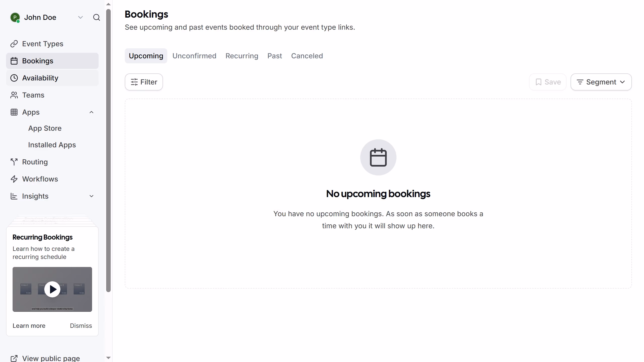Click the Recurring Bookings video thumbnail
This screenshot has width=644, height=362.
click(x=52, y=289)
